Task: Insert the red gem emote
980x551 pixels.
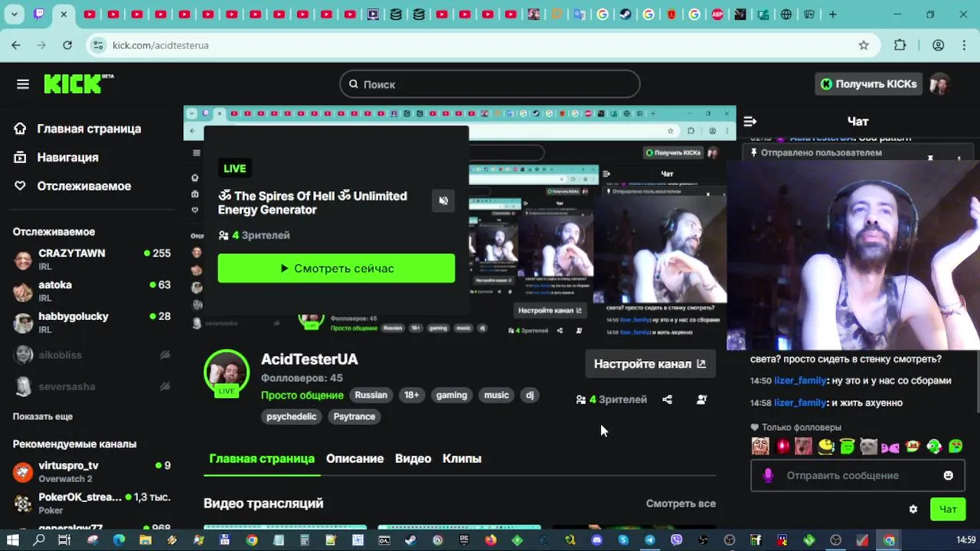Action: point(782,446)
